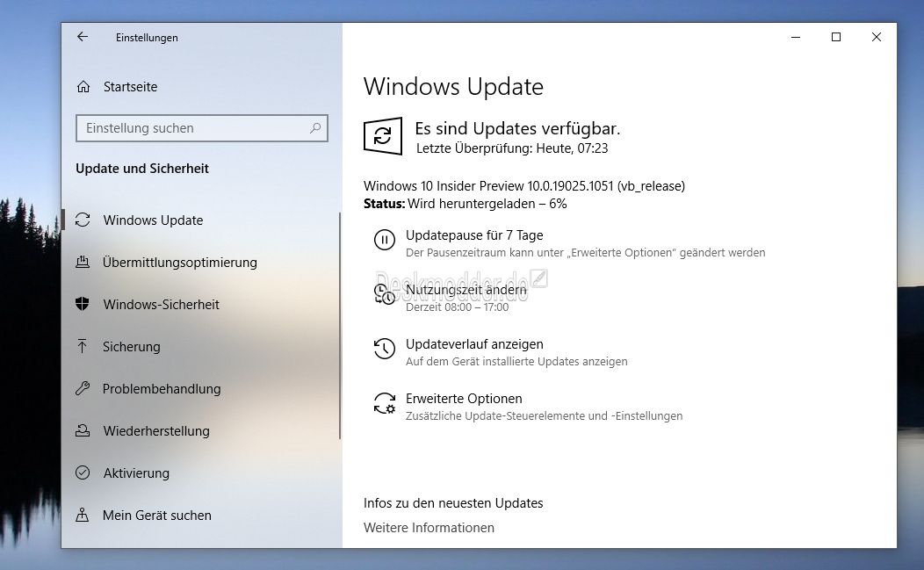
Task: Click 'Es sind Updates verfügbar.' text
Action: [x=517, y=128]
